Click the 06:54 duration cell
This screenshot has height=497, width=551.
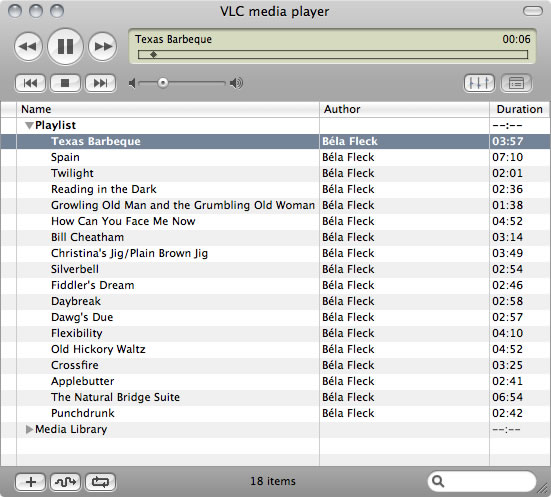pyautogui.click(x=507, y=397)
